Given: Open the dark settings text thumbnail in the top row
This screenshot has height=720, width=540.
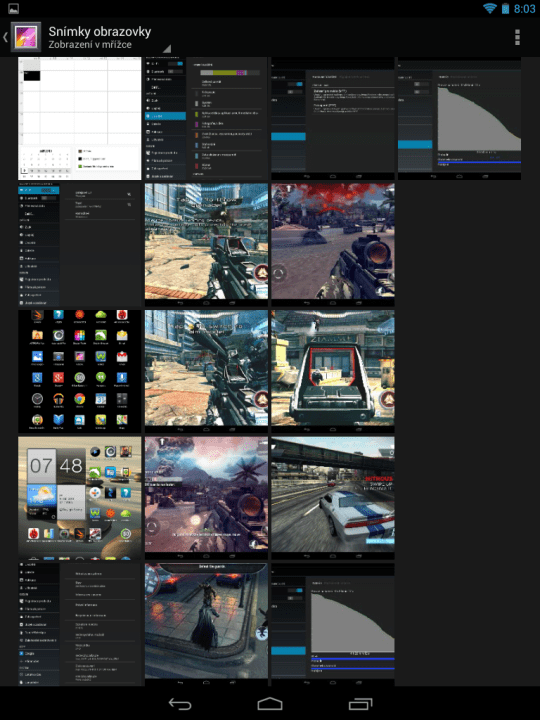Looking at the screenshot, I should point(333,118).
